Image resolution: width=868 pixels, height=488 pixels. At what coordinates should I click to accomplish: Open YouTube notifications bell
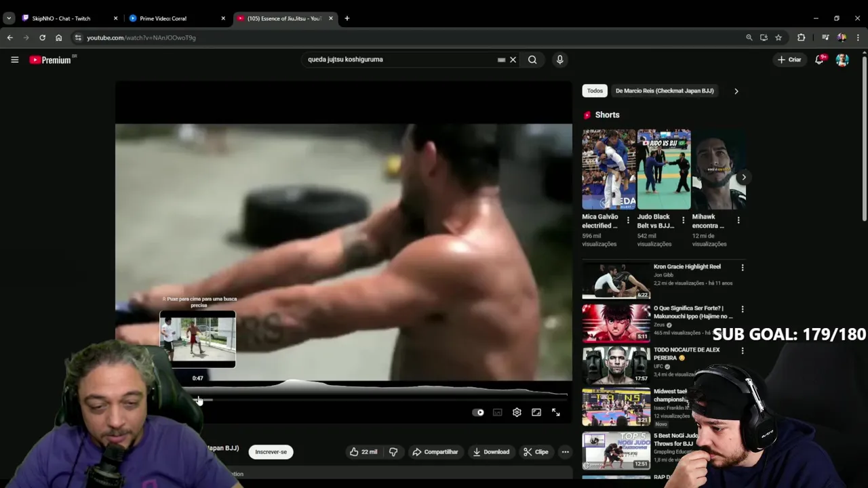point(819,60)
